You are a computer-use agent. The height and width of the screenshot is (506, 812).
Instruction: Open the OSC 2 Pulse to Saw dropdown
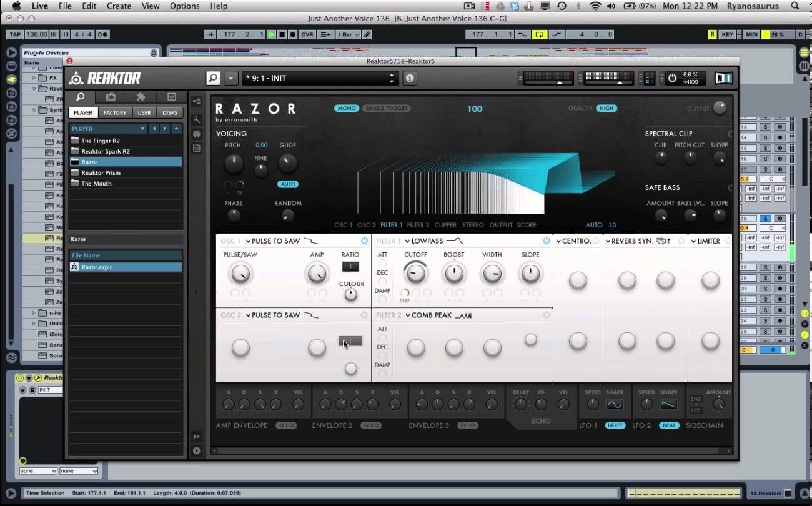click(273, 315)
